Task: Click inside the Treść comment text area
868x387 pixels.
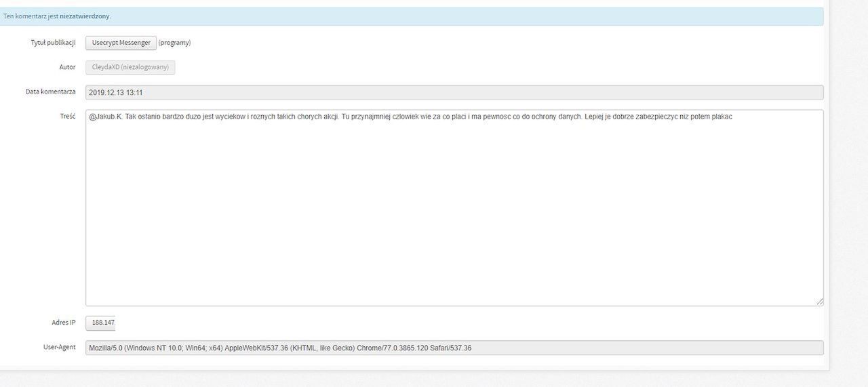Action: click(x=454, y=207)
